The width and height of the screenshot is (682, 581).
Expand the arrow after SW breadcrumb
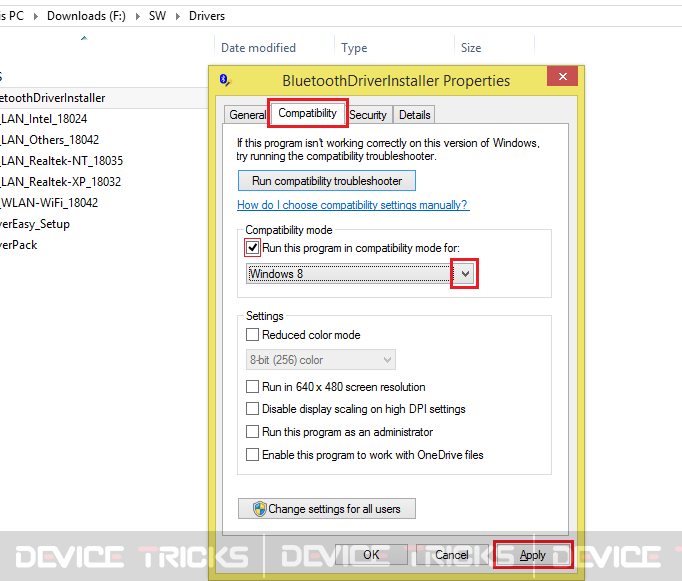[177, 17]
